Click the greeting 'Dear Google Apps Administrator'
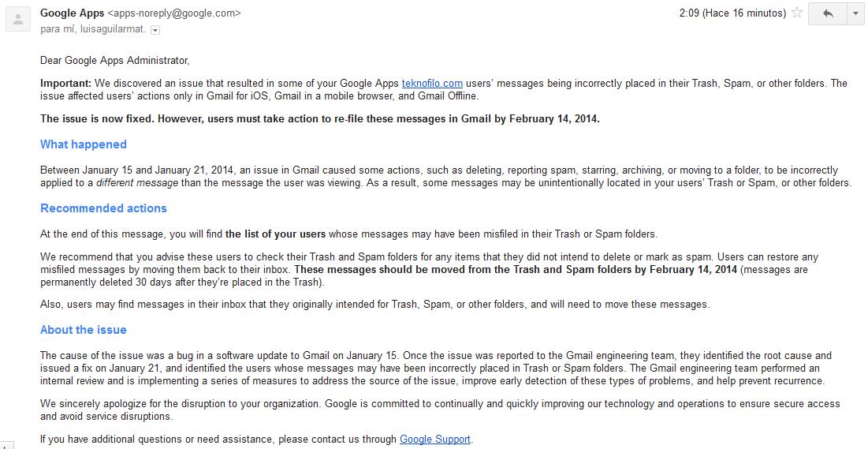 114,61
